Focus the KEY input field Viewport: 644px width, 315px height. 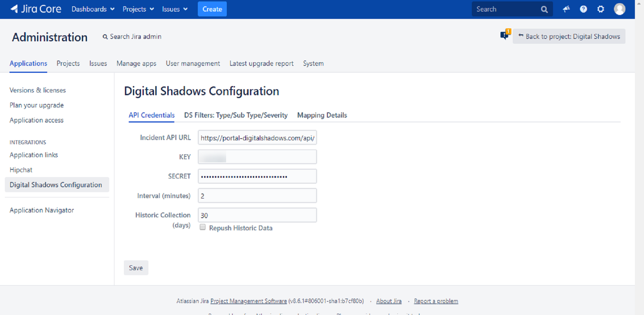pyautogui.click(x=257, y=157)
